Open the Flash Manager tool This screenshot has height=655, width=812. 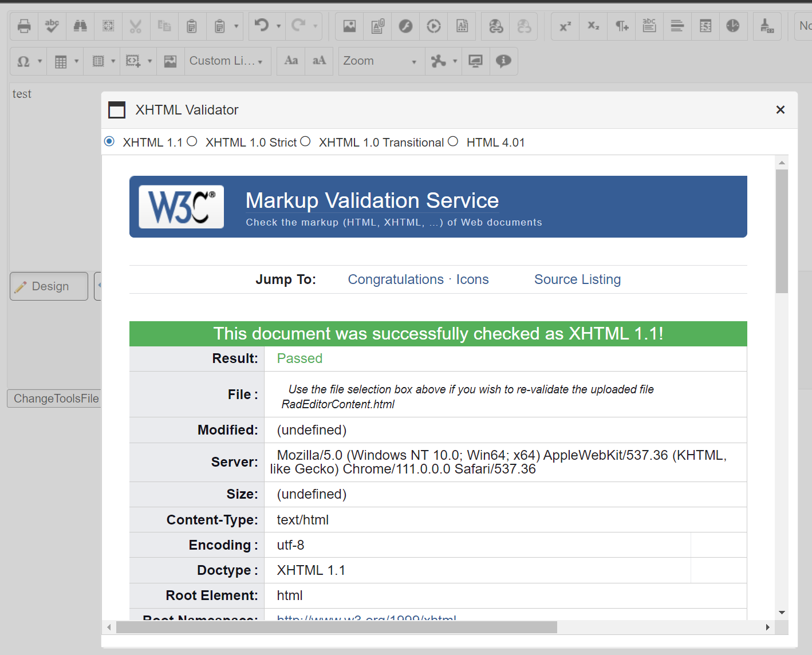[405, 26]
